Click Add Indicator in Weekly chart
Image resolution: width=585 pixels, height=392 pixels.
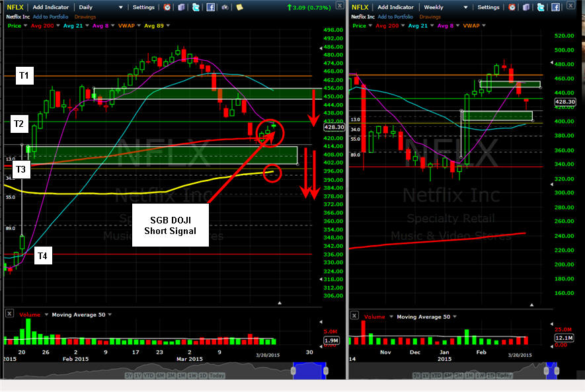(395, 7)
